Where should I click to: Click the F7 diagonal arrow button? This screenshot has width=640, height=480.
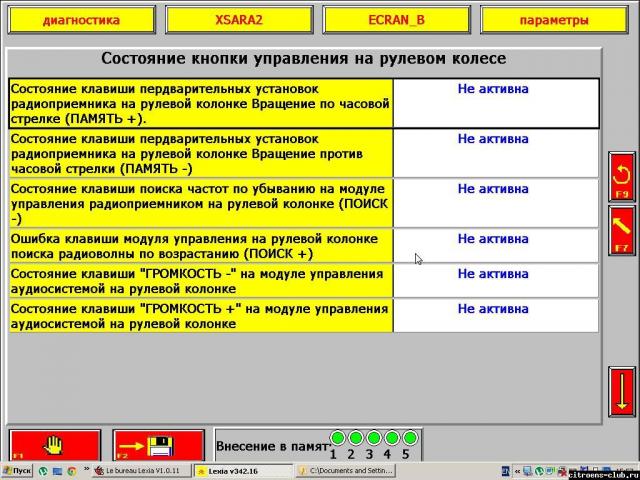(x=622, y=231)
